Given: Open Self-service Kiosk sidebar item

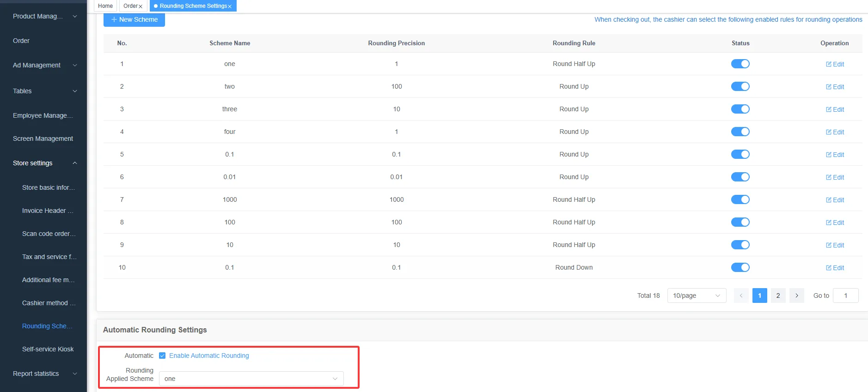Looking at the screenshot, I should [48, 349].
